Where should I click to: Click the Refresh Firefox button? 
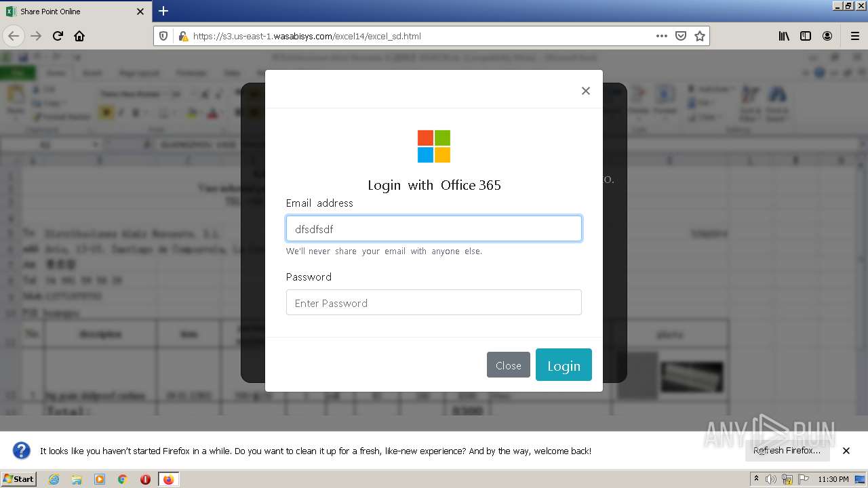tap(787, 451)
